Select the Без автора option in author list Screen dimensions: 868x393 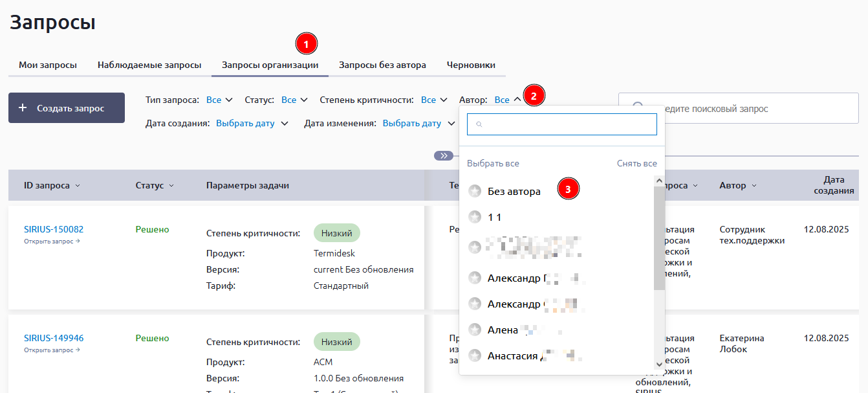tap(514, 191)
